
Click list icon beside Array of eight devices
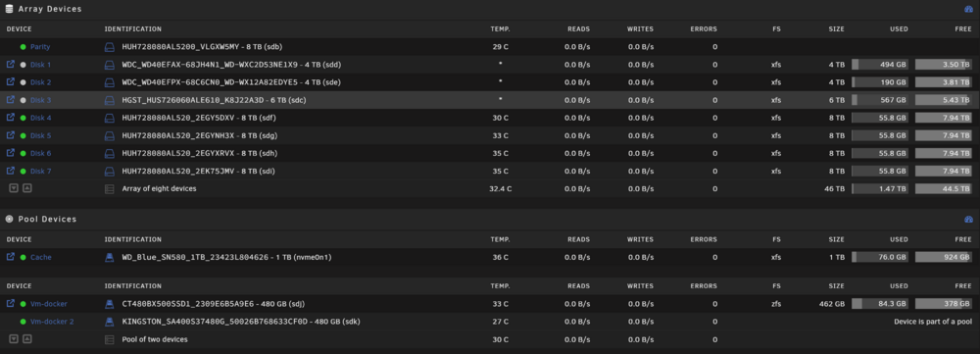[x=110, y=189]
